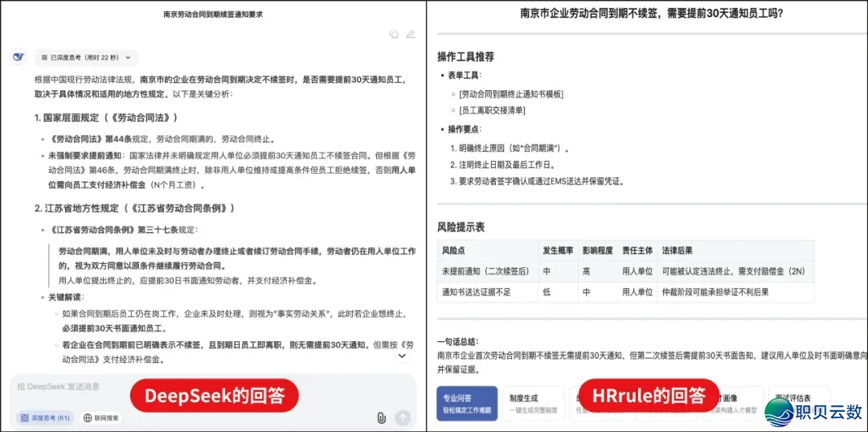Click the 表单工具 bullet label
Screen dimensions: 868x432
(x=465, y=75)
